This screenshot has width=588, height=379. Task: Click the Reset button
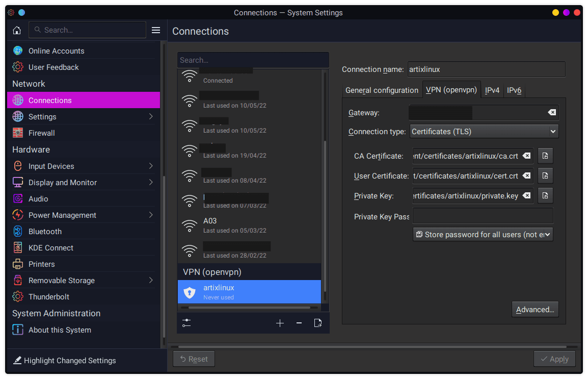(x=194, y=359)
